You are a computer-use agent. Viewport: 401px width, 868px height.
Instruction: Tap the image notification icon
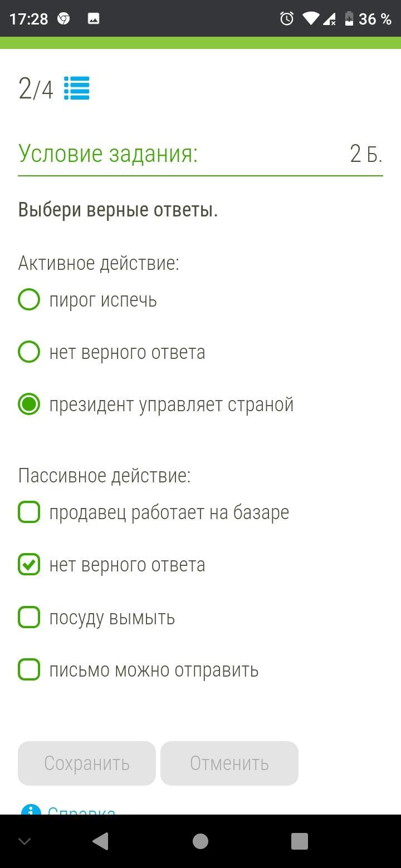(94, 19)
